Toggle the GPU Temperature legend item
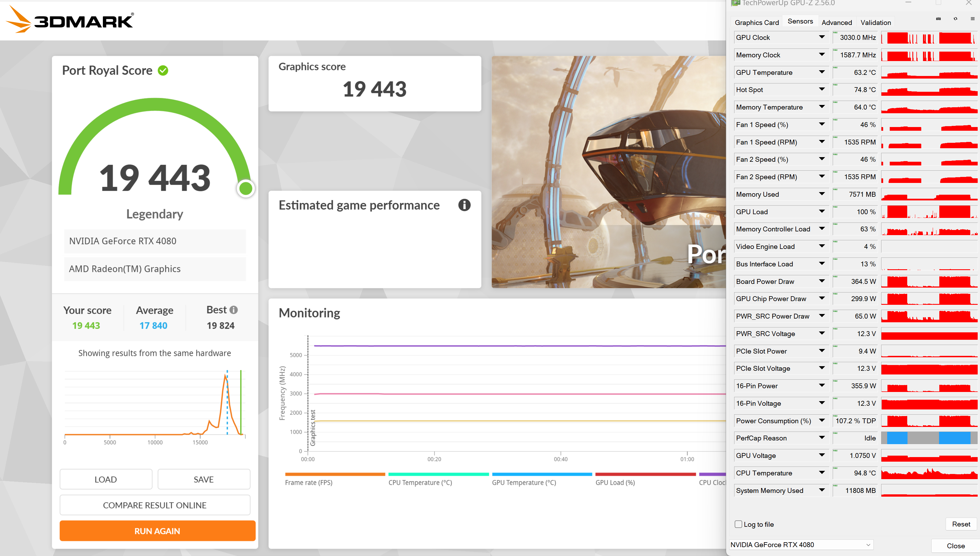The width and height of the screenshot is (980, 556). 524,482
